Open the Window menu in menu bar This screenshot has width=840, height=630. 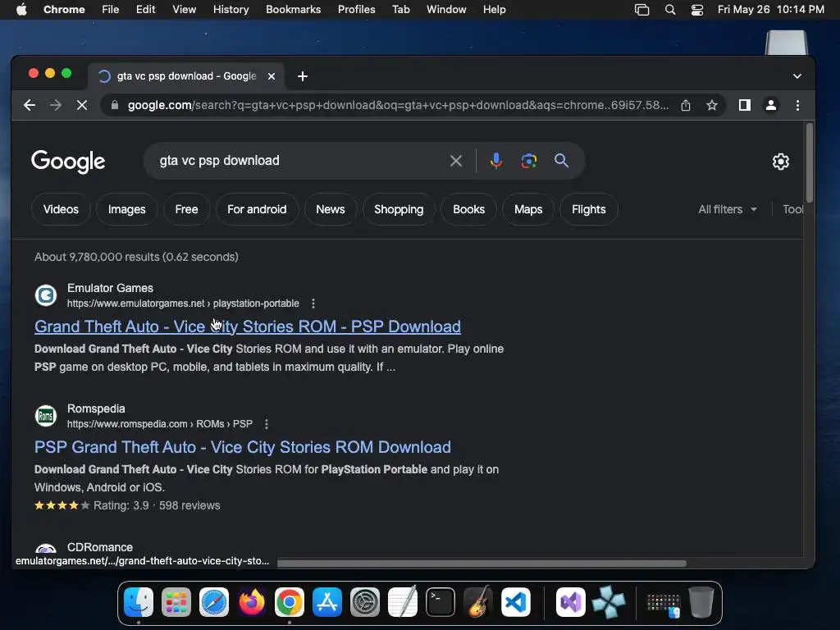[446, 10]
